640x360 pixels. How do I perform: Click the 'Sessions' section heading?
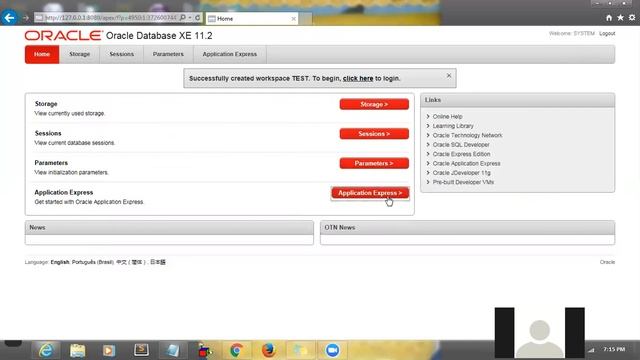[x=48, y=133]
